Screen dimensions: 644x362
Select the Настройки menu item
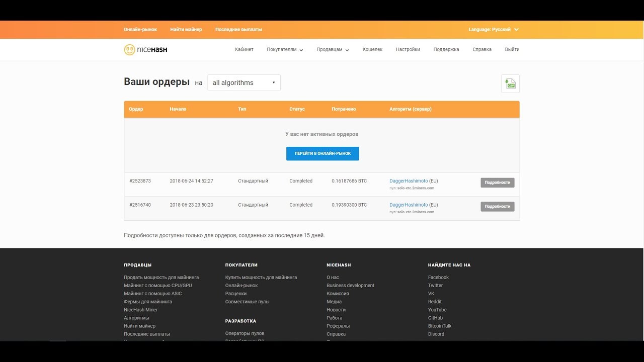click(x=408, y=49)
